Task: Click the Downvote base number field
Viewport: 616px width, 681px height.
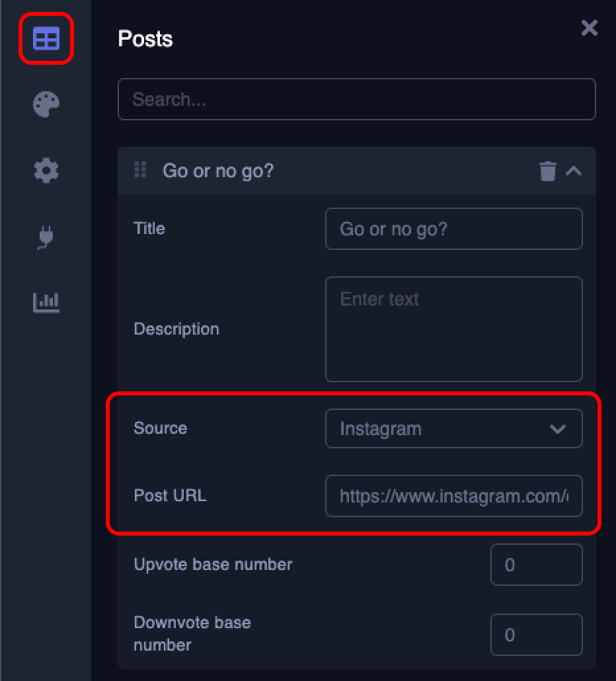Action: click(536, 635)
